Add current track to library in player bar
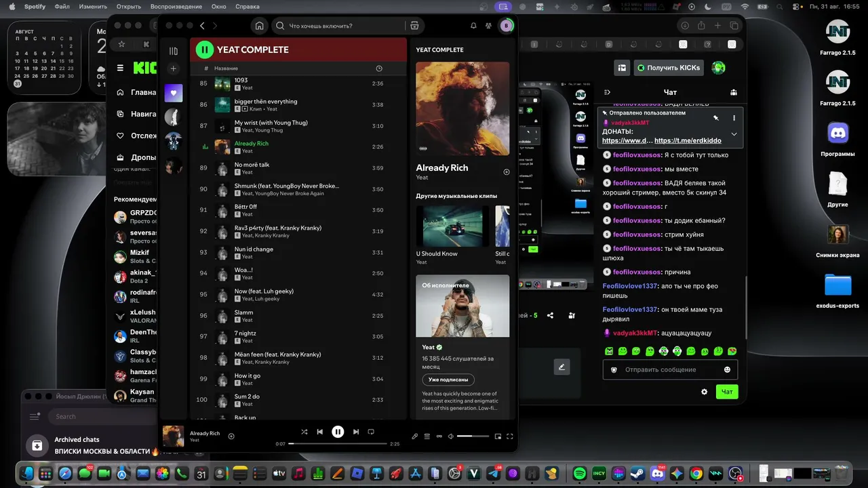This screenshot has height=488, width=868. [x=231, y=436]
